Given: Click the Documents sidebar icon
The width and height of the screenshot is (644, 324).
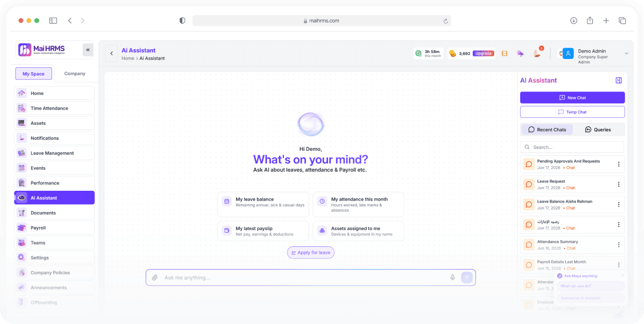Looking at the screenshot, I should tap(22, 213).
